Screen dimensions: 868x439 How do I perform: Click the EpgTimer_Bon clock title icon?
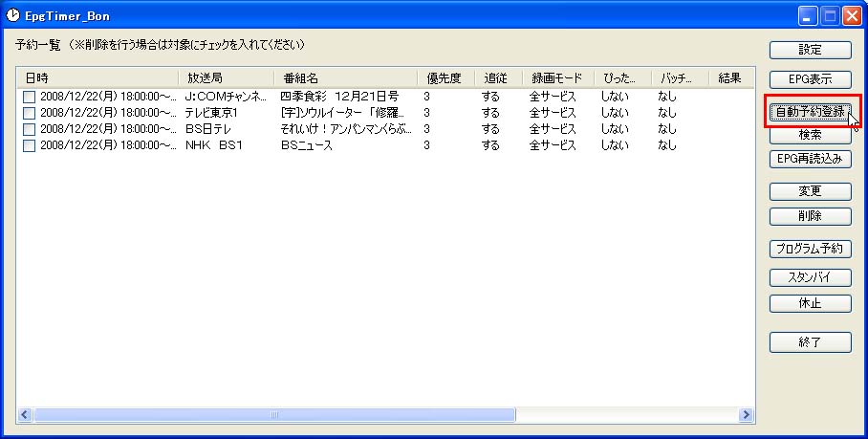[12, 15]
